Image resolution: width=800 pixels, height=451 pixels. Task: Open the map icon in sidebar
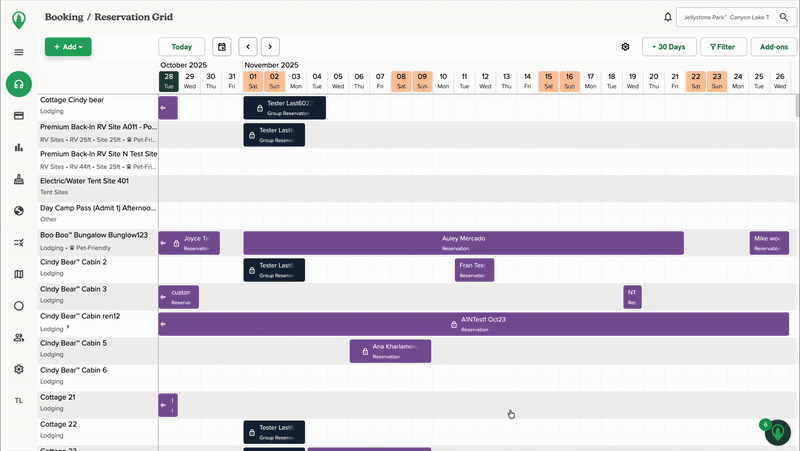pyautogui.click(x=18, y=274)
